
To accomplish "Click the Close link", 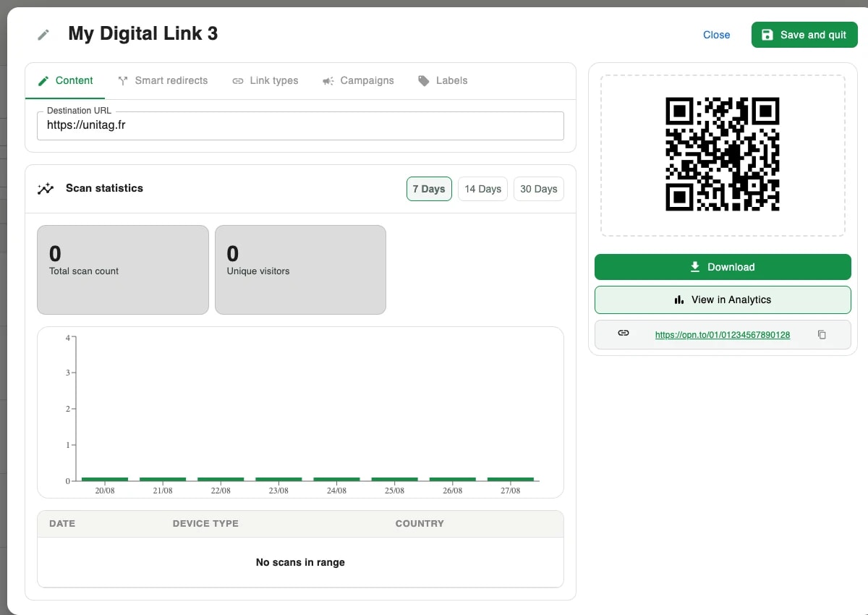I will click(716, 35).
